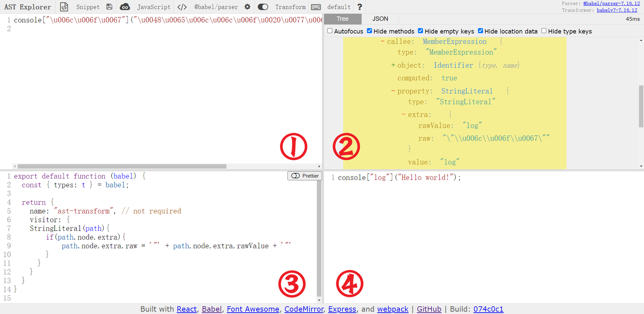
Task: Collapse the callee MemberExpression node
Action: tap(382, 42)
